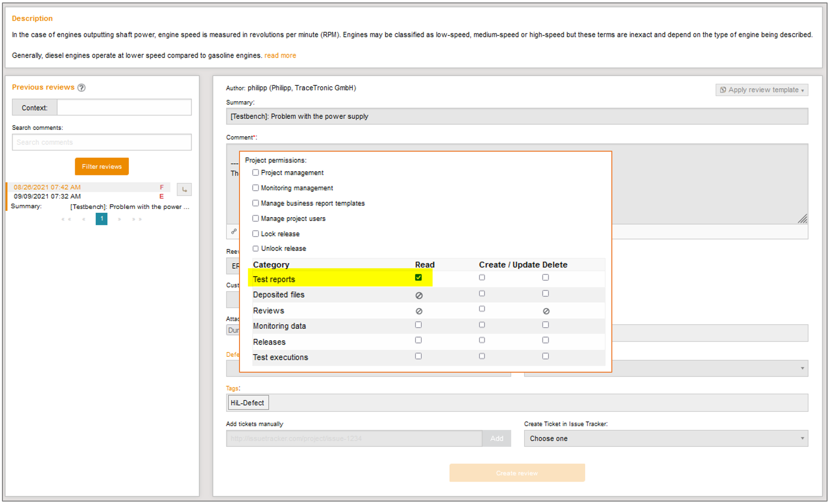Check the Lock release permission
Image resolution: width=830 pixels, height=504 pixels.
(255, 234)
